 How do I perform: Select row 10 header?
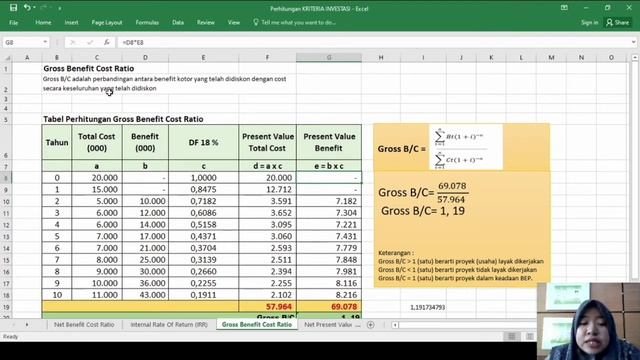tap(6, 202)
